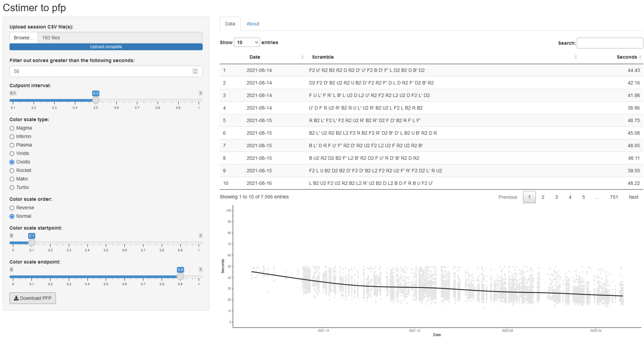
Task: Click the seconds filter input showing 50
Action: (106, 71)
